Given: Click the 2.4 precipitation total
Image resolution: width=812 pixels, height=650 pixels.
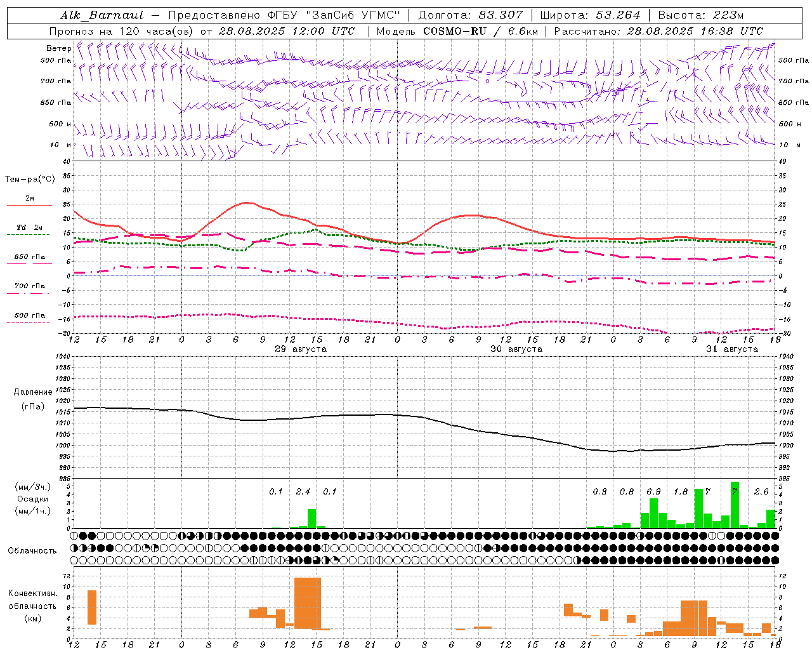Looking at the screenshot, I should click(303, 492).
